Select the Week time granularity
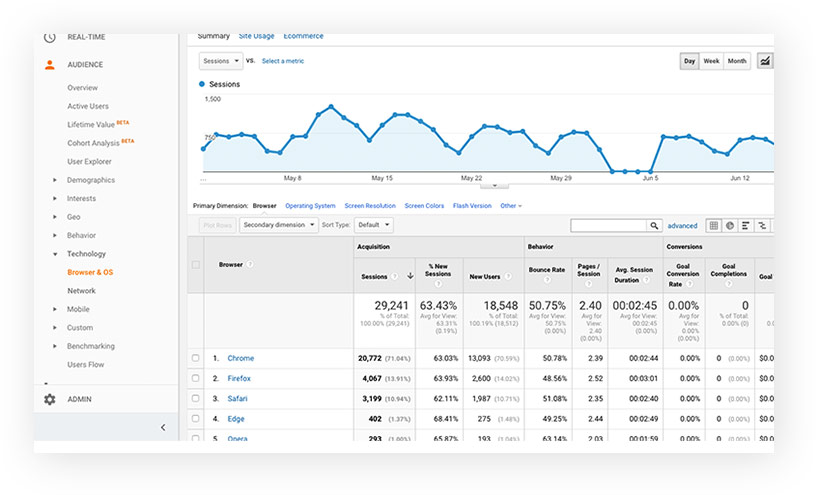The width and height of the screenshot is (816, 495). [711, 61]
